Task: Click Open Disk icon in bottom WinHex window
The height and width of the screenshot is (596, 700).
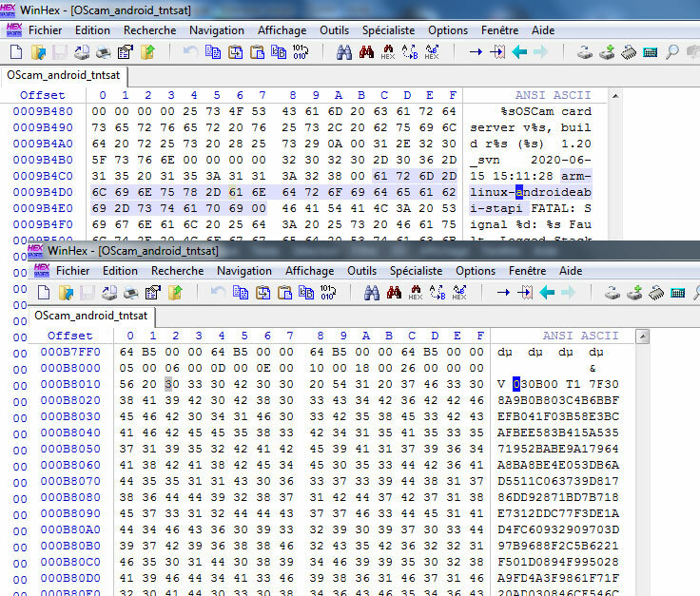Action: coord(612,293)
